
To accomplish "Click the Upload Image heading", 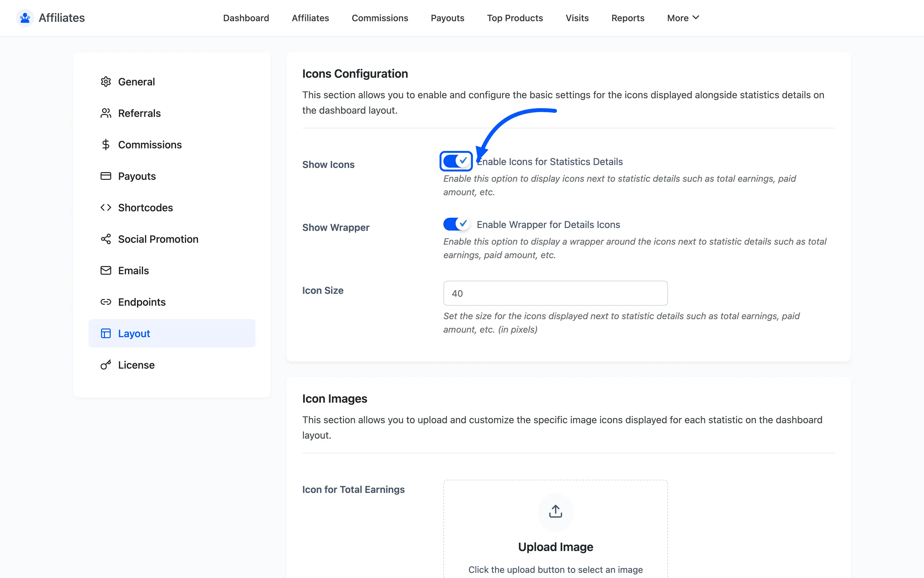I will tap(556, 547).
